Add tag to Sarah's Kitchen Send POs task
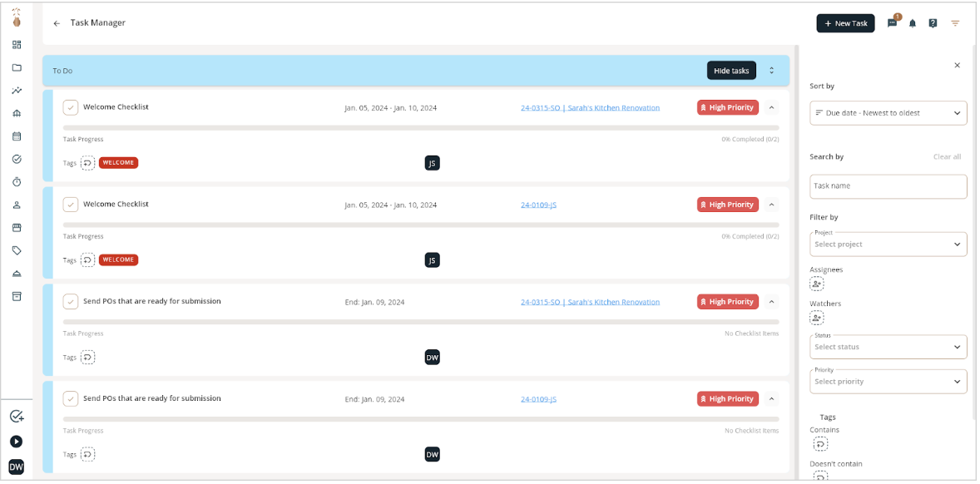The width and height of the screenshot is (980, 484). click(88, 358)
